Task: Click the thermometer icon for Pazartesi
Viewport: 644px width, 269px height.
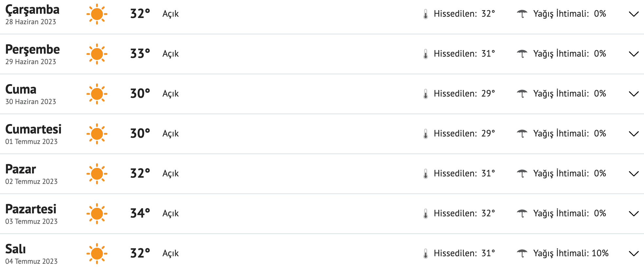Action: pos(426,214)
